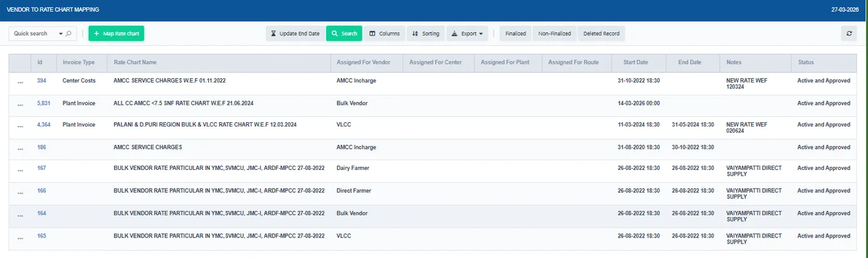Sort by Assigned For Route column header

577,63
